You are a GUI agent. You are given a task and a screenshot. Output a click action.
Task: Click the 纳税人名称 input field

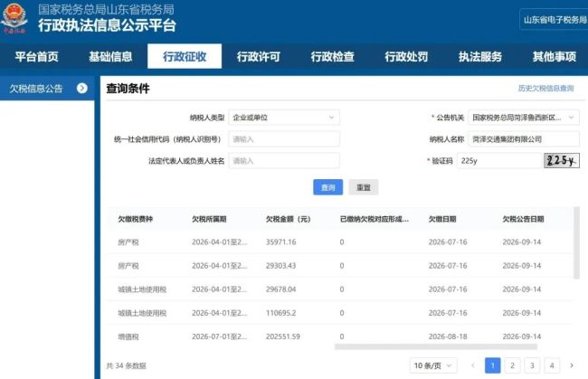[x=524, y=139]
